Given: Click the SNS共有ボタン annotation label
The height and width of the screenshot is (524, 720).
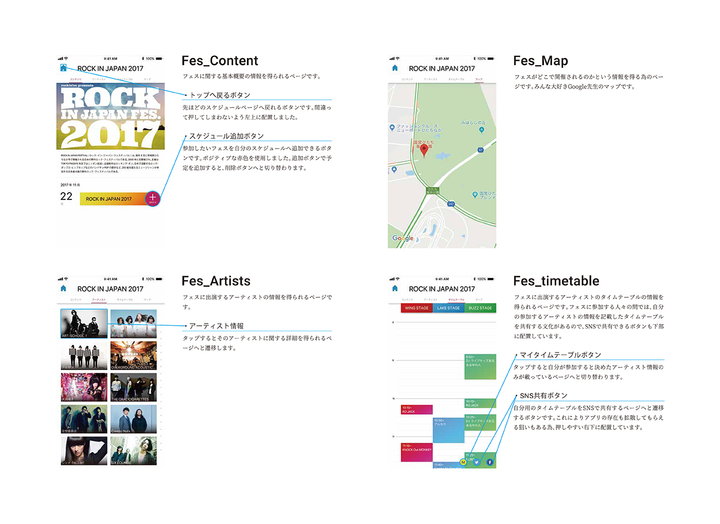Looking at the screenshot, I should click(x=544, y=395).
